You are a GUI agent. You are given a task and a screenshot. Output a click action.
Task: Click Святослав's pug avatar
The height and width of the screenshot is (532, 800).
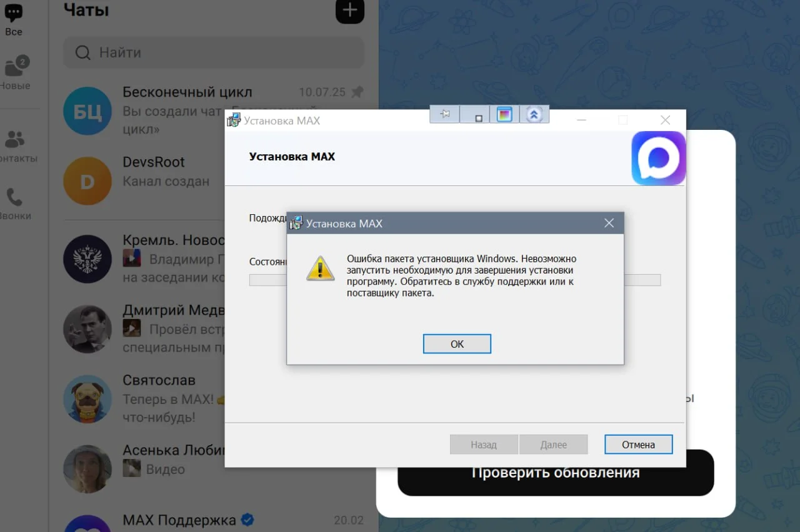tap(87, 399)
